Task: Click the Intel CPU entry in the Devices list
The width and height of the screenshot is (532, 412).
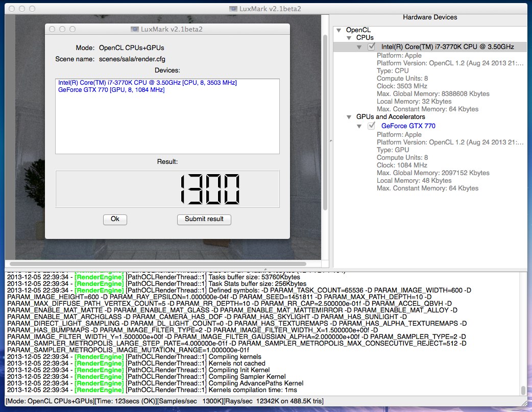Action: 147,83
